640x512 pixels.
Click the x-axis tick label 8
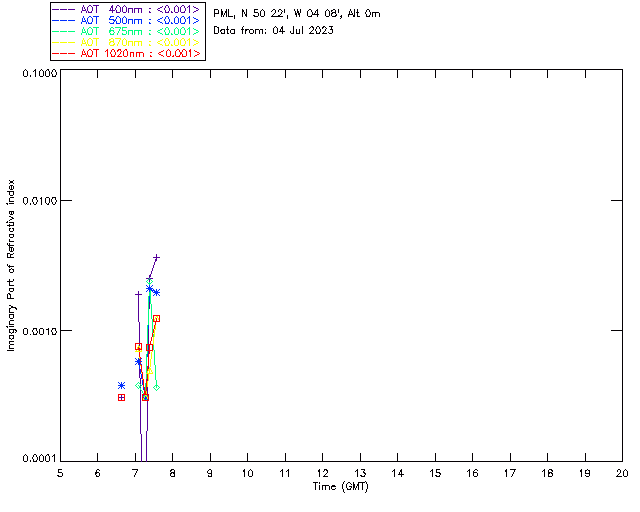(173, 473)
